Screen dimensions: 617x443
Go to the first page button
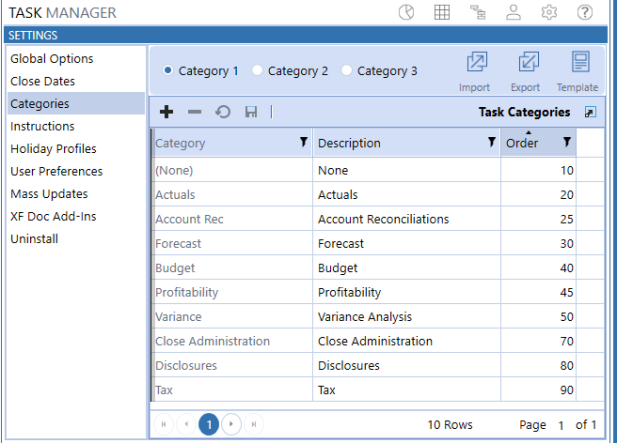(164, 425)
